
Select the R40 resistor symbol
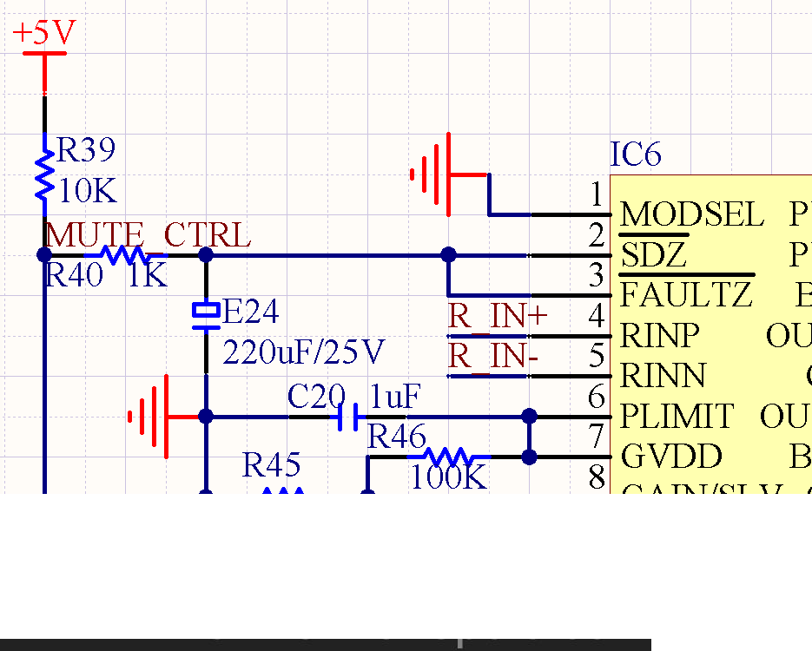pyautogui.click(x=125, y=255)
